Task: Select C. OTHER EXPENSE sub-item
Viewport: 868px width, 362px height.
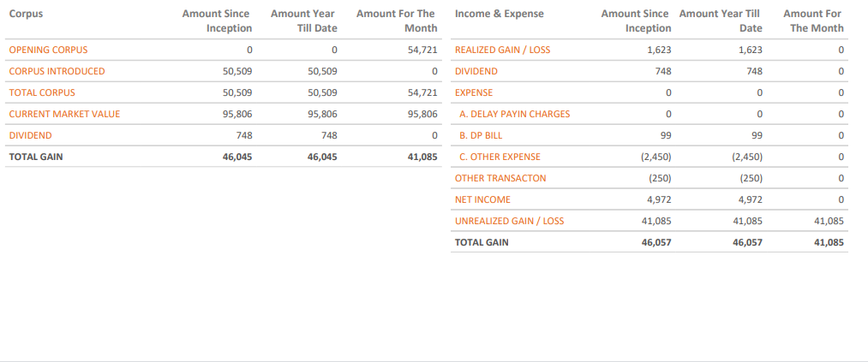Action: point(500,157)
